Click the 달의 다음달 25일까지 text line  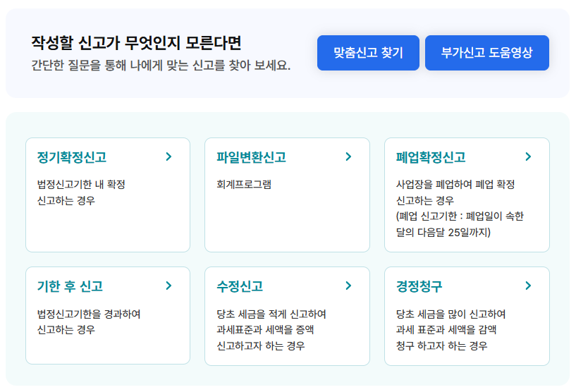tap(443, 232)
